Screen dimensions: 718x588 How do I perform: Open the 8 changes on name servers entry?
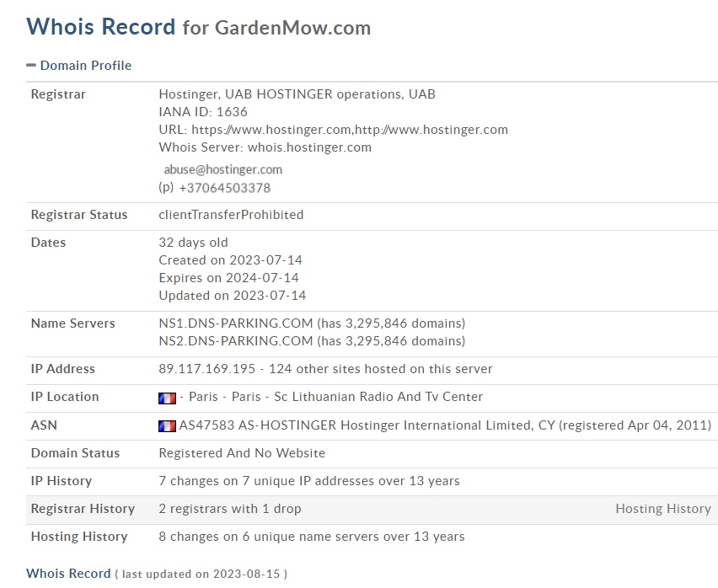pos(311,537)
